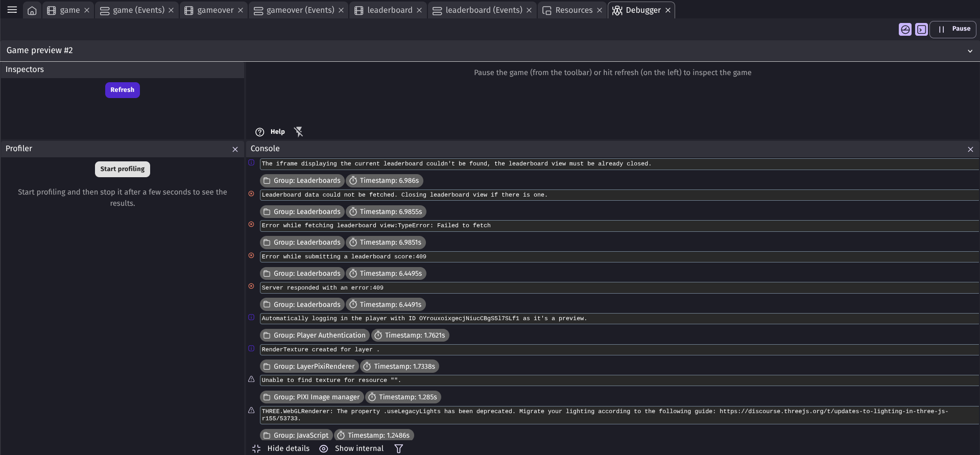This screenshot has height=455, width=980.
Task: Click error icon beside 'Leaderboard data could not be fetched'
Action: tap(251, 194)
